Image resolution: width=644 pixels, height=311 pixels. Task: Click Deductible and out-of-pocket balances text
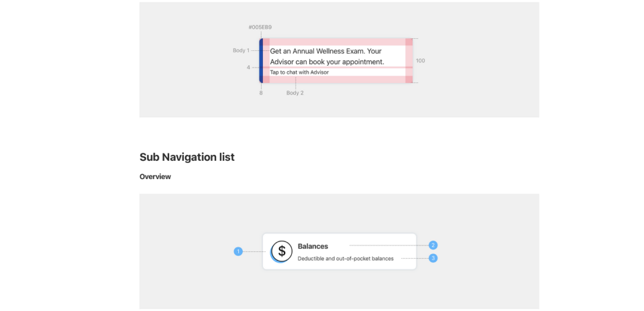[x=345, y=259]
